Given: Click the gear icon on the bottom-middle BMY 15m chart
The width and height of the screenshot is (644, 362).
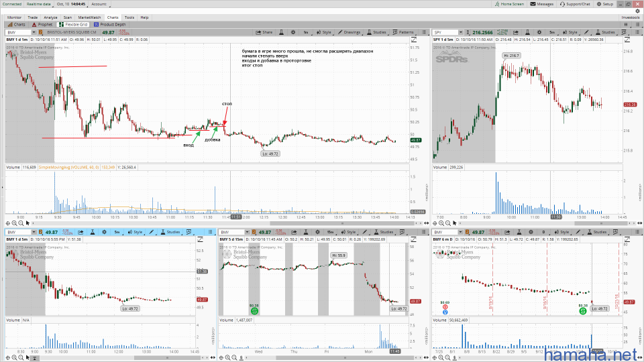Looking at the screenshot, I should [x=317, y=233].
